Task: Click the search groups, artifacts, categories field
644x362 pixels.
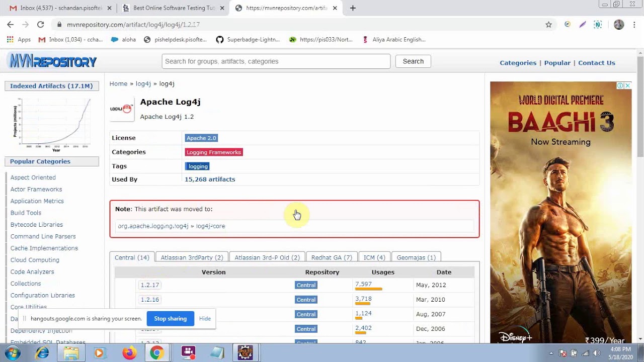Action: (276, 61)
